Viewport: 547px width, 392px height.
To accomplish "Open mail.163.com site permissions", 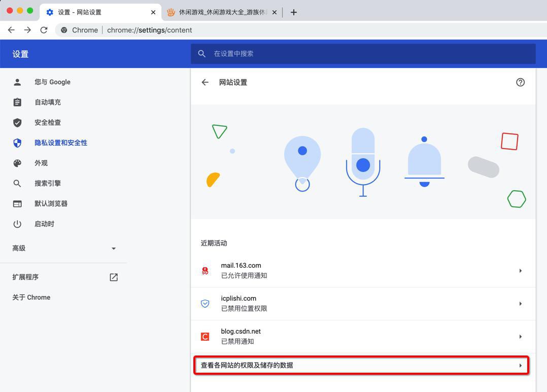I will (363, 271).
